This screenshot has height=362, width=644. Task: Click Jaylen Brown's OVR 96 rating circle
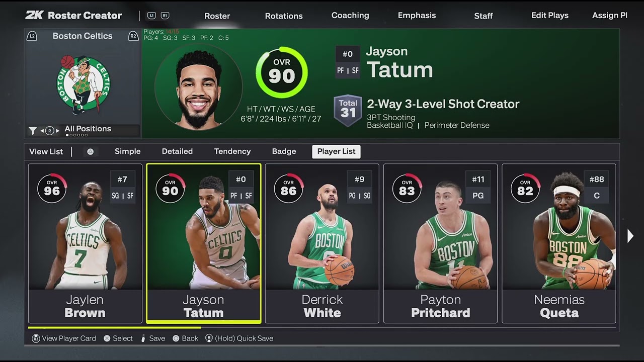click(52, 188)
